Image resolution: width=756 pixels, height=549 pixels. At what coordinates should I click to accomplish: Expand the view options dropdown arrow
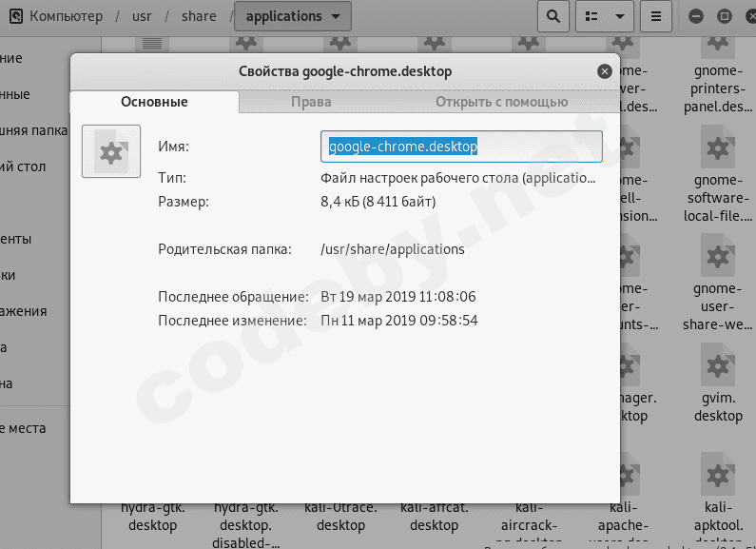coord(620,16)
